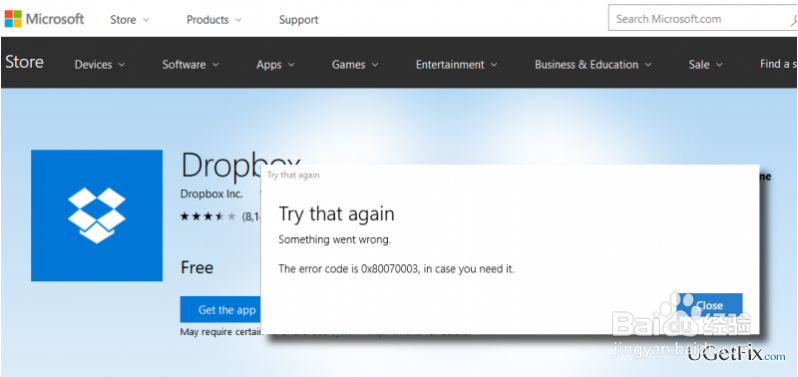Expand the Devices menu
The height and width of the screenshot is (377, 798).
(100, 65)
